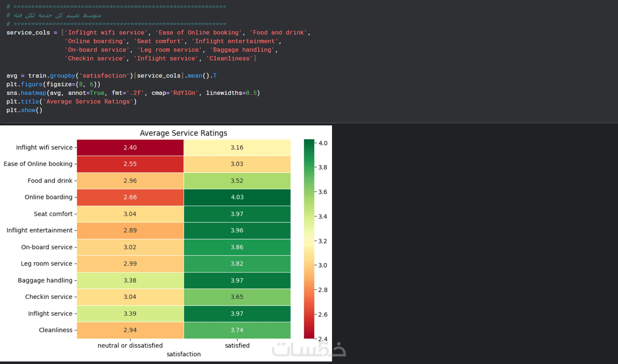
Task: Click the heatmap function name in code
Action: [x=33, y=93]
